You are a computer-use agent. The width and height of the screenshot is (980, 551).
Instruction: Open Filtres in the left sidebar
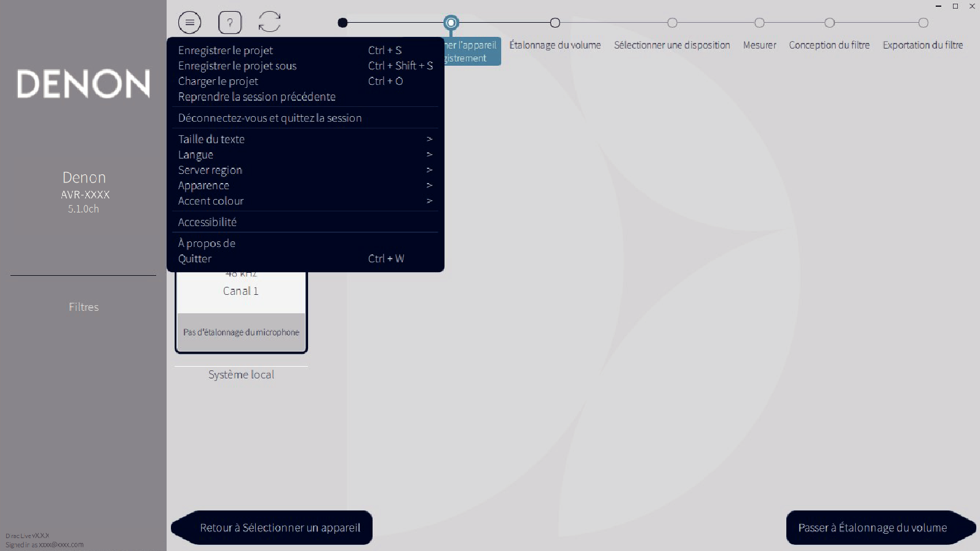coord(84,307)
